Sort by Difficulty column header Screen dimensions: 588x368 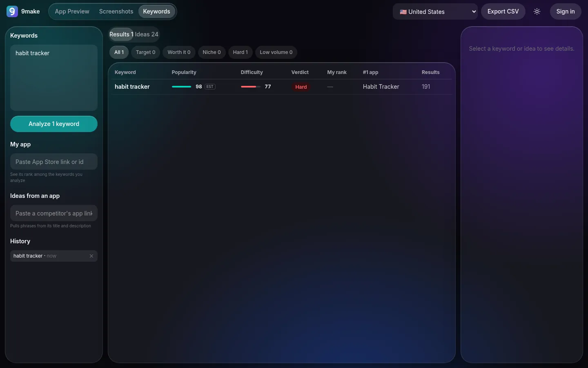252,72
